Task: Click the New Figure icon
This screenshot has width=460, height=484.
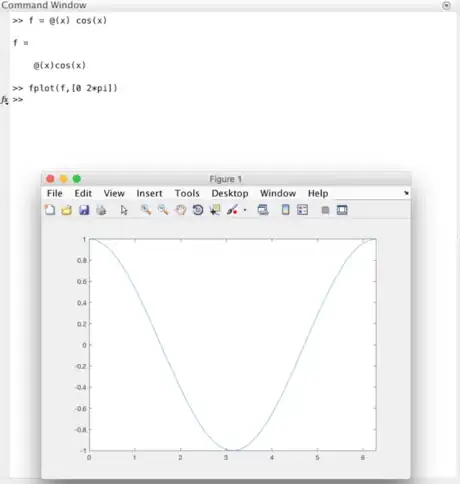Action: click(x=50, y=210)
